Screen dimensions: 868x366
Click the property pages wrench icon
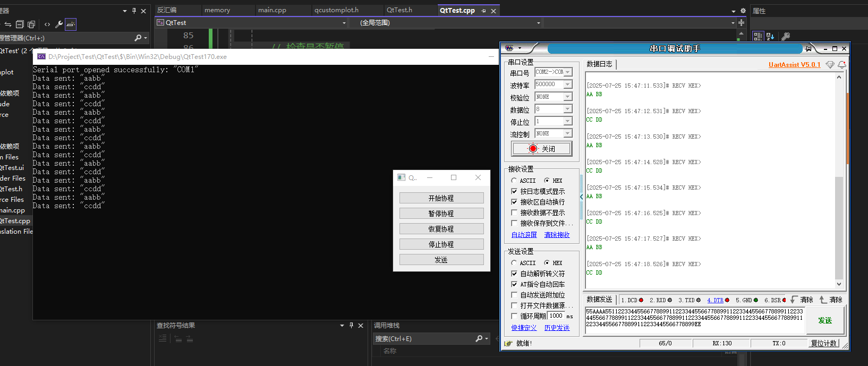click(x=786, y=36)
